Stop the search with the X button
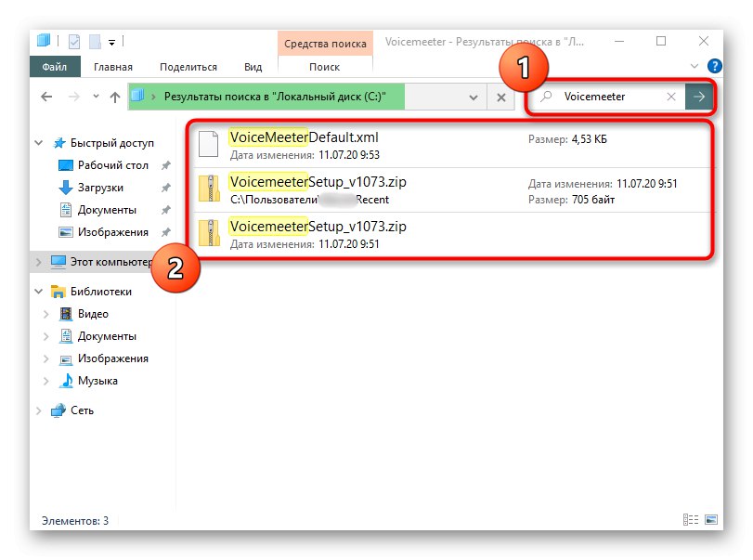Viewport: 753px width, 560px height. 500,98
